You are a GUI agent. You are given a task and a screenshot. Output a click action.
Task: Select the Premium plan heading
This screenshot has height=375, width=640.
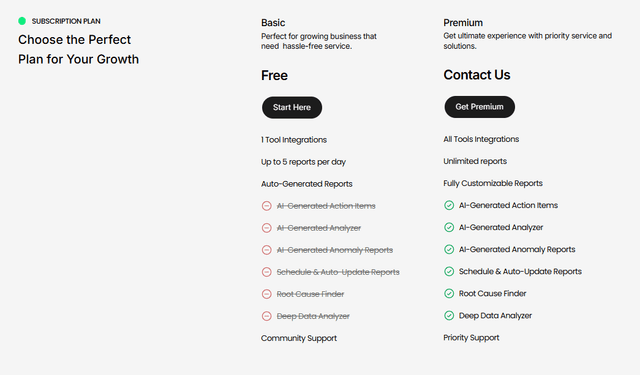coord(463,23)
